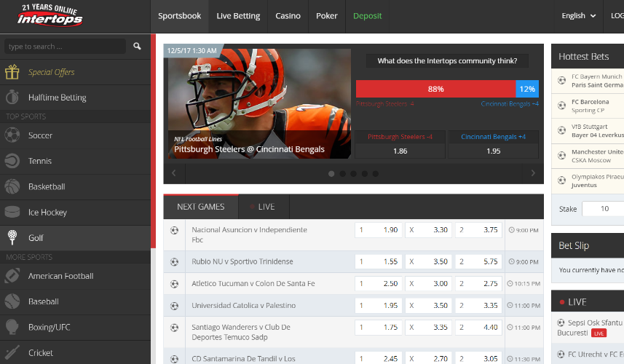Image resolution: width=624 pixels, height=364 pixels.
Task: Open the Live Betting menu
Action: pyautogui.click(x=238, y=16)
